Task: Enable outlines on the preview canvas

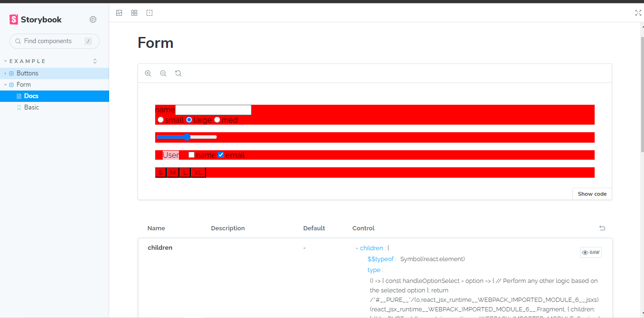Action: point(149,13)
